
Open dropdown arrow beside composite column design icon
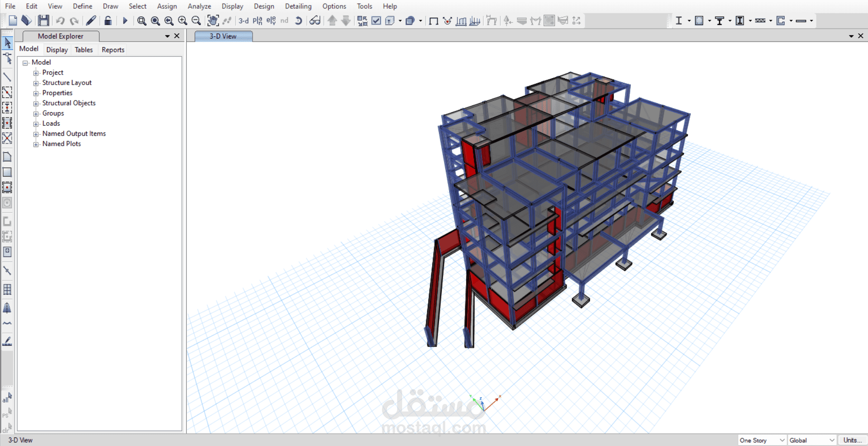[750, 21]
